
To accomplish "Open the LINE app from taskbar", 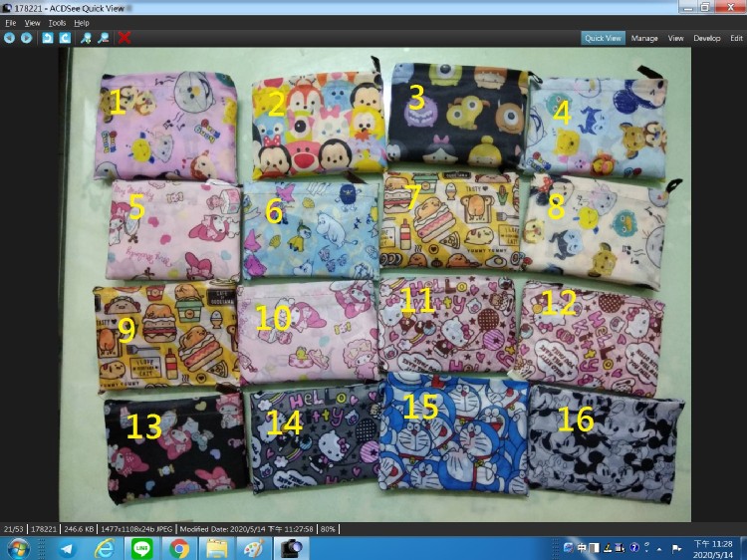I will pos(142,549).
